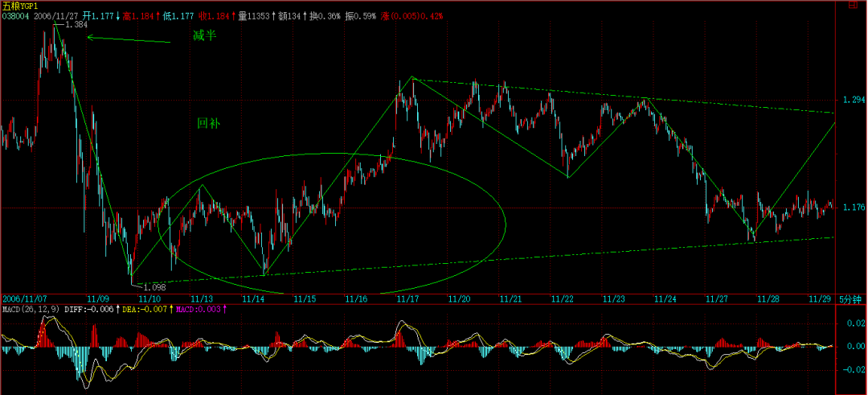This screenshot has height=395, width=868.
Task: Click the 11/13 date axis label
Action: click(x=202, y=298)
